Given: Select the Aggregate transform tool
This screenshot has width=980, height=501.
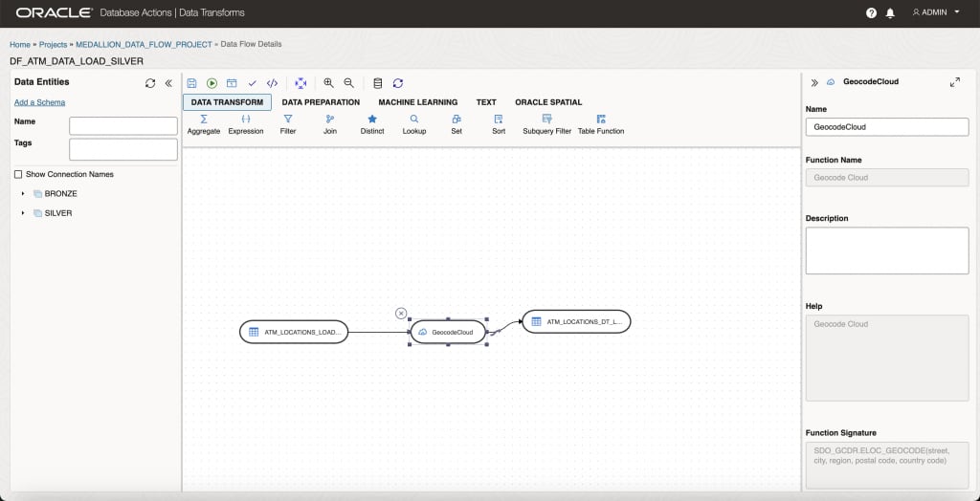Looking at the screenshot, I should pos(204,125).
